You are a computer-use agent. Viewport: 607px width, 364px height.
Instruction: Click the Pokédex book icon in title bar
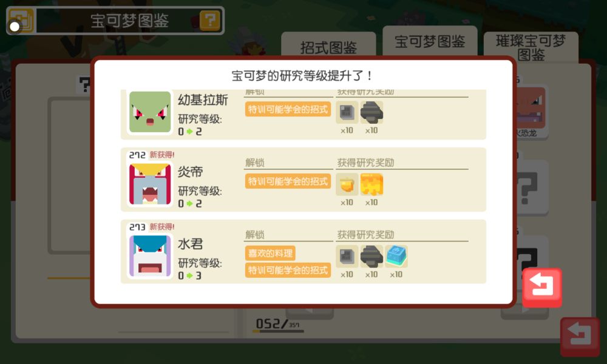pyautogui.click(x=21, y=20)
